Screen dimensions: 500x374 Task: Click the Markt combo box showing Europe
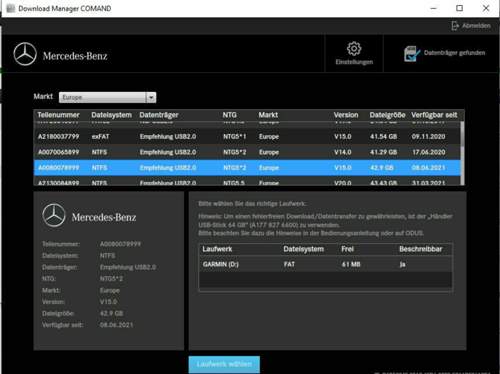click(x=107, y=97)
